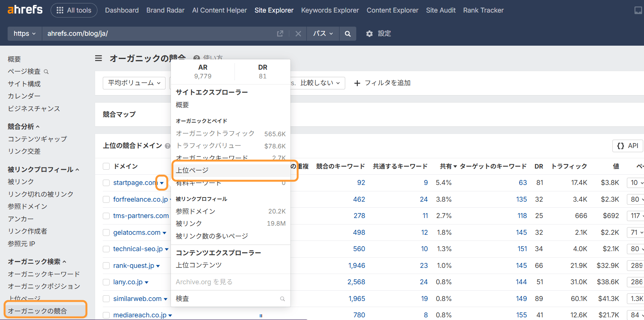The width and height of the screenshot is (644, 320).
Task: Expand the lany.co.jp dropdown arrow
Action: 147,282
